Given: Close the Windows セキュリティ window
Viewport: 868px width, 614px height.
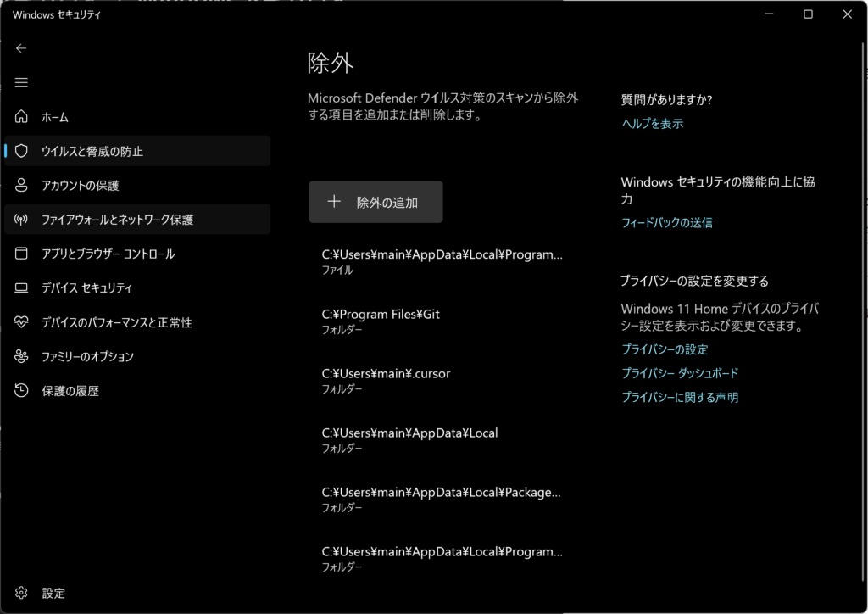Looking at the screenshot, I should coord(848,14).
